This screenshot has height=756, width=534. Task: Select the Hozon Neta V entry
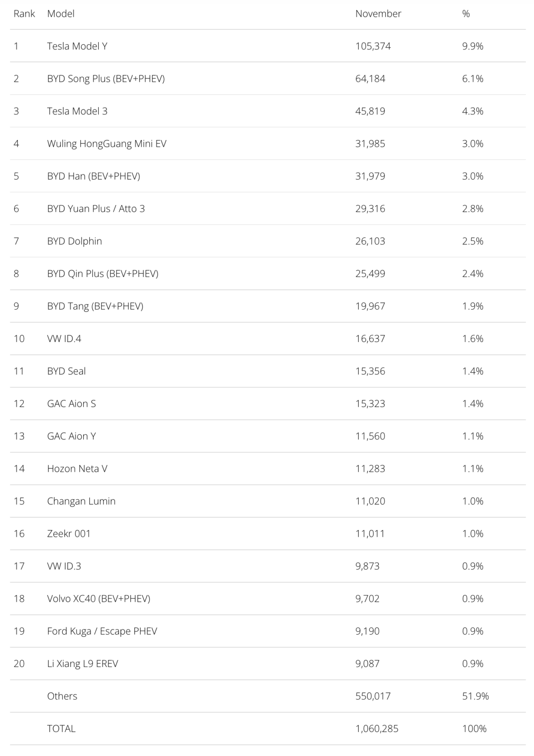point(77,468)
